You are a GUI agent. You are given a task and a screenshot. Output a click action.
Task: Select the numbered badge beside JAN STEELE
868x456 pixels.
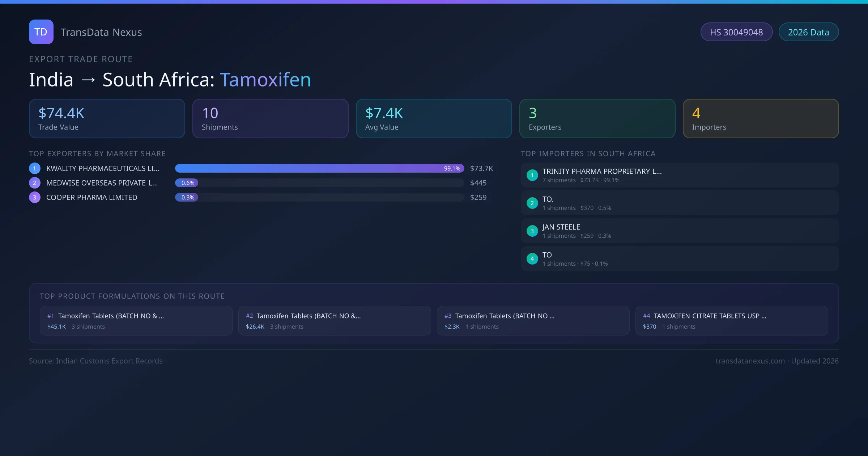tap(532, 231)
